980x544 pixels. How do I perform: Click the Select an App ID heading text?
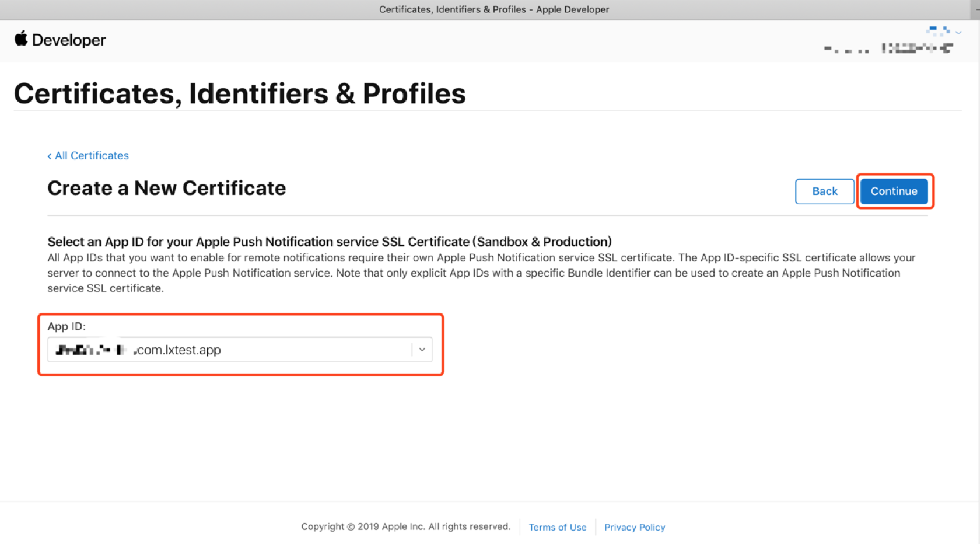[x=330, y=242]
